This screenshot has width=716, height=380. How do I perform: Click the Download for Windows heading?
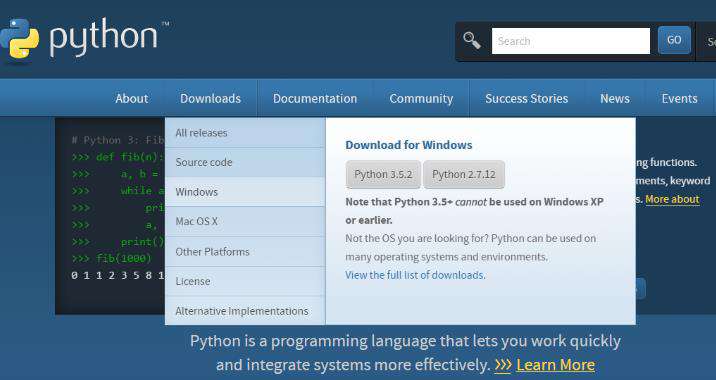(409, 145)
